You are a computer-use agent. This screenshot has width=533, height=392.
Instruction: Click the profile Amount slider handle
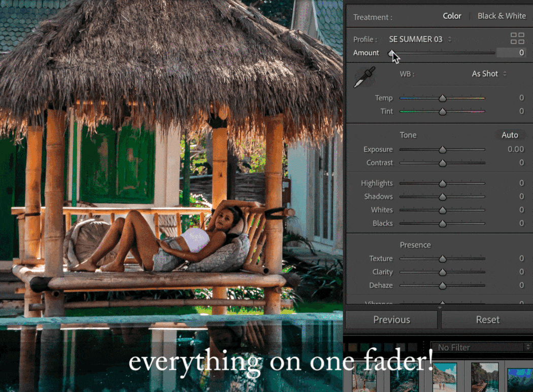point(391,53)
